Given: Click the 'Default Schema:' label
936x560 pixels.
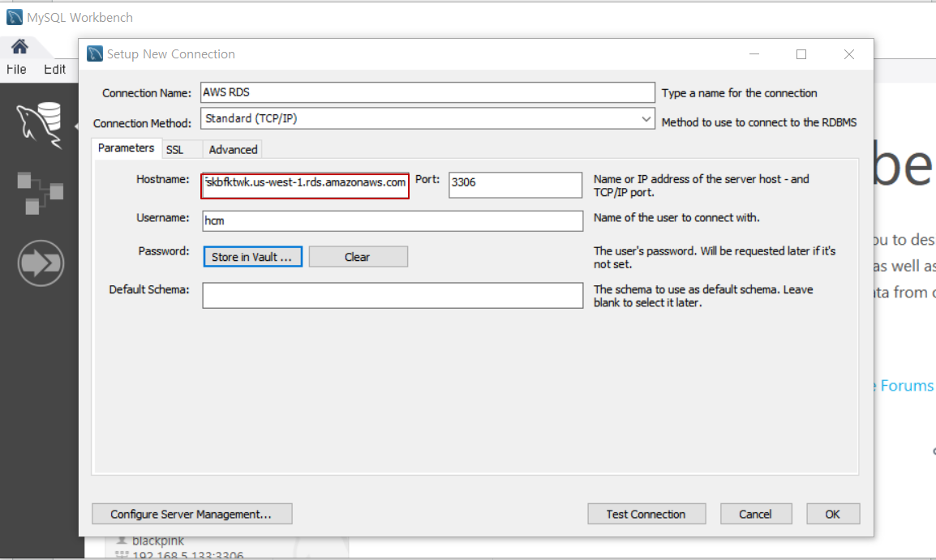Looking at the screenshot, I should [x=148, y=289].
